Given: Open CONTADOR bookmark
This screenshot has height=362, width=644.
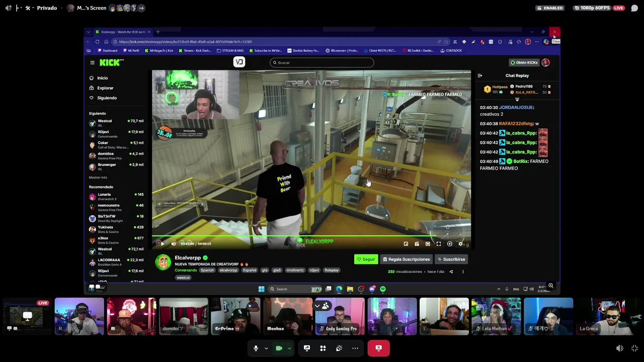Looking at the screenshot, I should (x=451, y=50).
